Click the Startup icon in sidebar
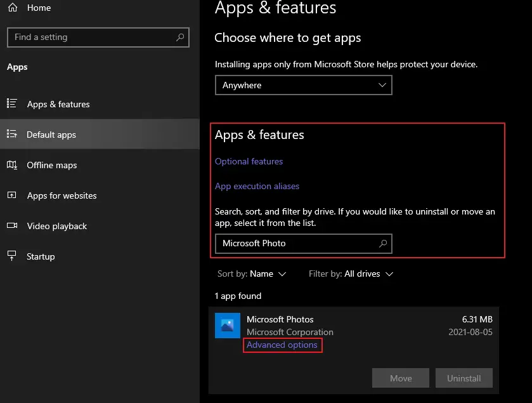Screen dimensions: 532x403 (12, 256)
